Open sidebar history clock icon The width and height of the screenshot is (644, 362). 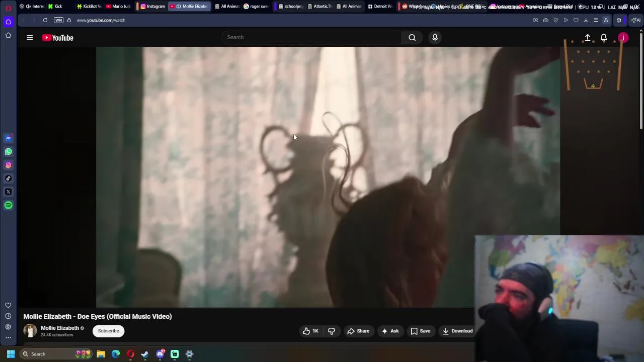pyautogui.click(x=8, y=316)
